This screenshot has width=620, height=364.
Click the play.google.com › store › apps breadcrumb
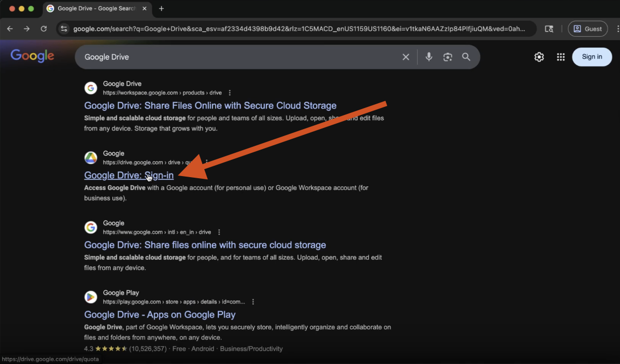(174, 302)
